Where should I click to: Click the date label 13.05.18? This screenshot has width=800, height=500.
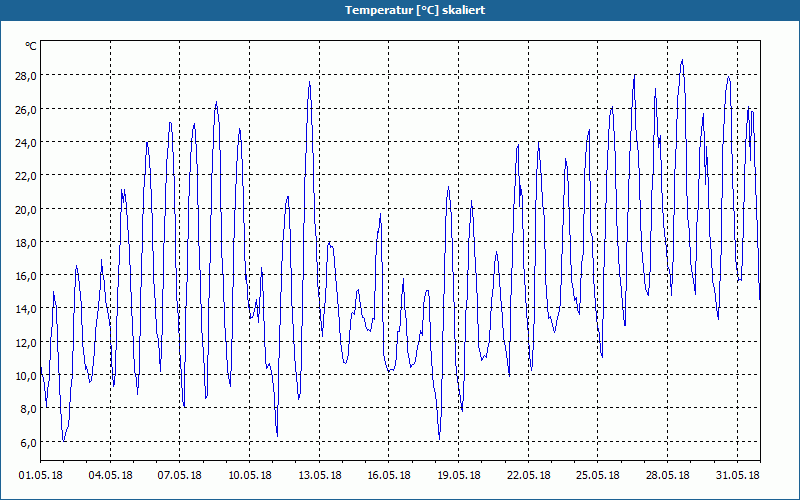[319, 476]
